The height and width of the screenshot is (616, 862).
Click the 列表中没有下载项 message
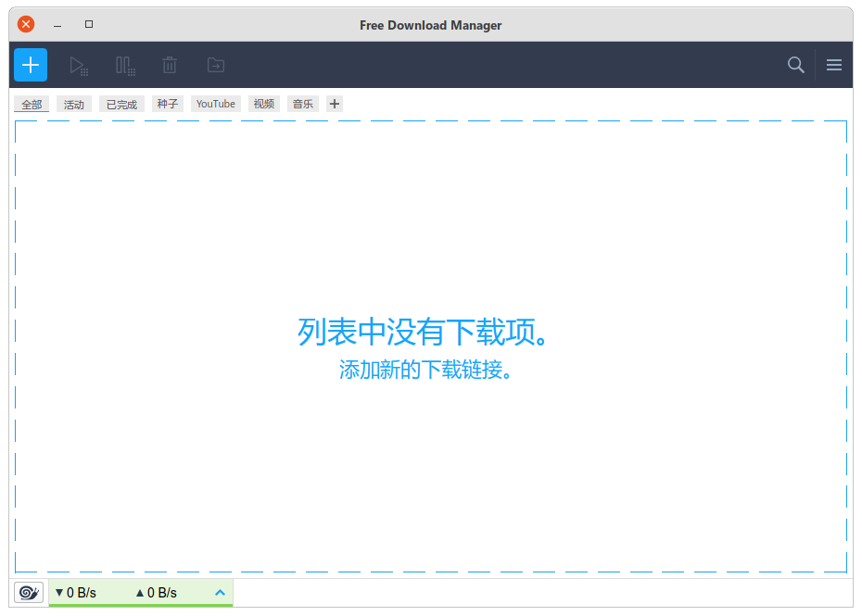423,332
